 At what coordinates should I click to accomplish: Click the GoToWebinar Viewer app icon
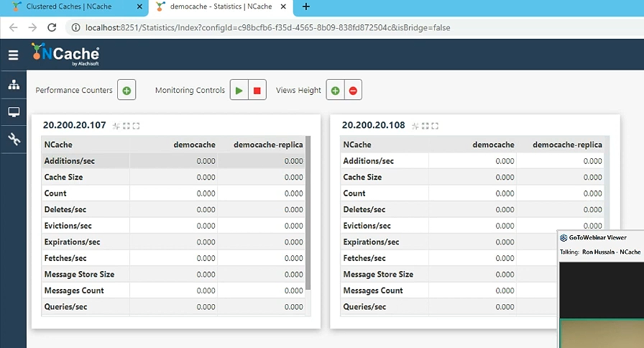click(x=563, y=237)
